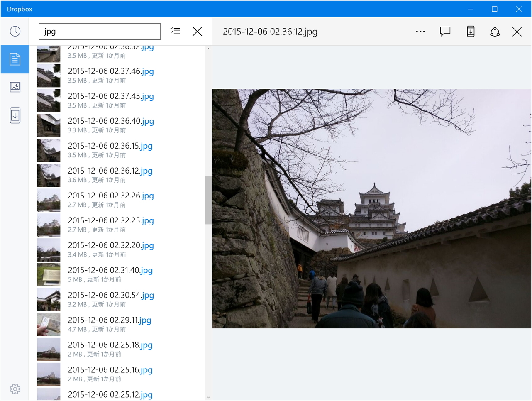Click the '4.7 MB' size line under 02.29.11.jpg
The height and width of the screenshot is (401, 532).
point(97,330)
